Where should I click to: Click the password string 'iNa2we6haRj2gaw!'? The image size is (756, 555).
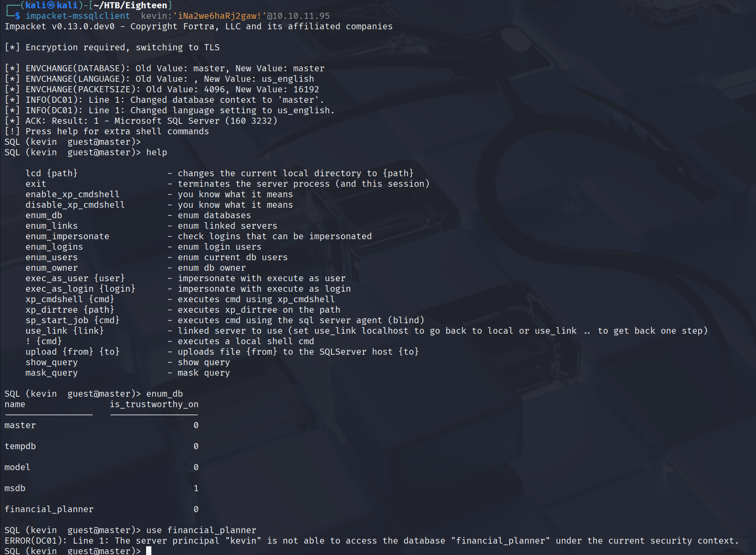220,16
